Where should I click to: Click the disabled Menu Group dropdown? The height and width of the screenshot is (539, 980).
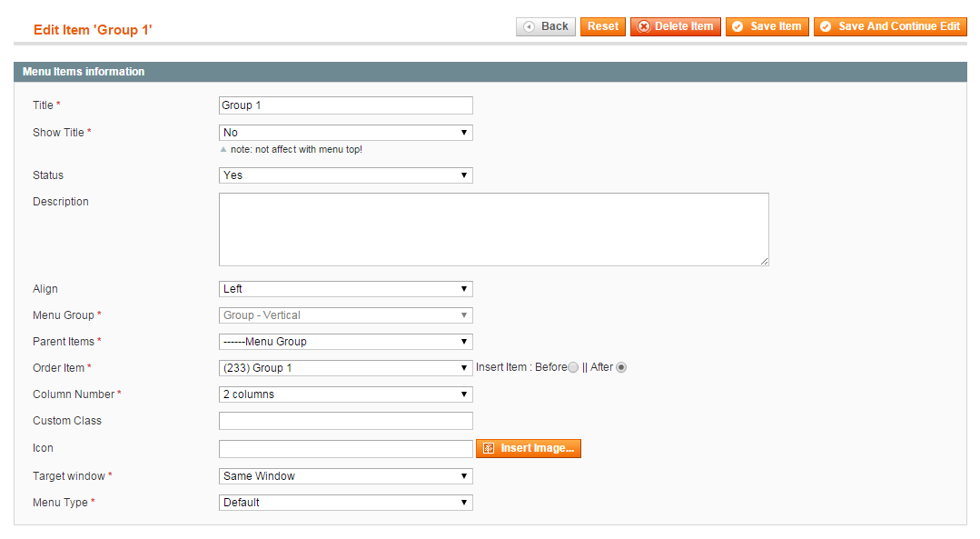(x=346, y=315)
